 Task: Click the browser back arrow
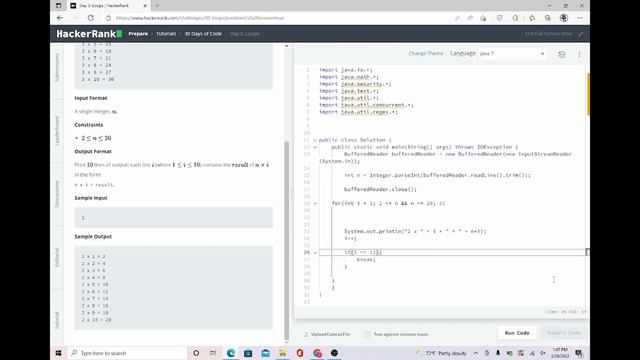(60, 18)
